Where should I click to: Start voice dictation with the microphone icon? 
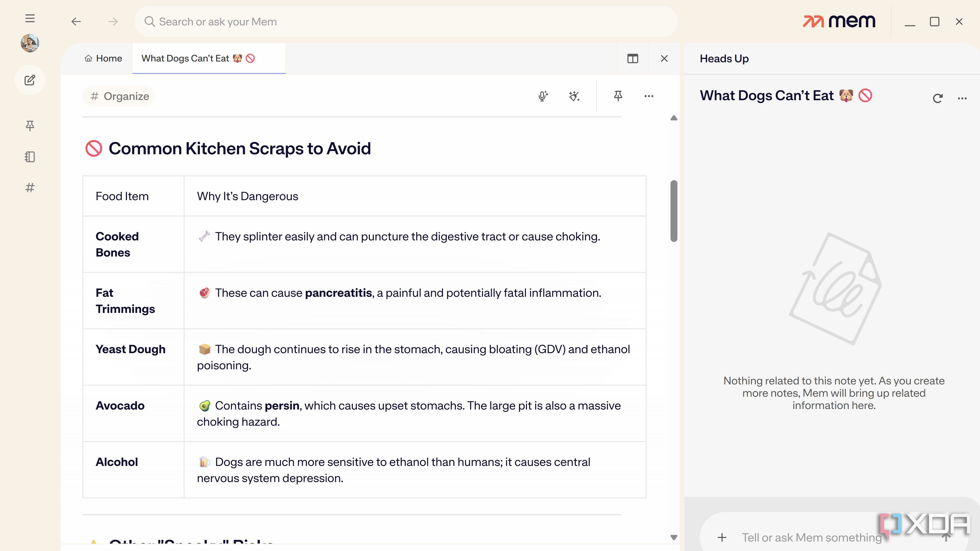(x=543, y=96)
